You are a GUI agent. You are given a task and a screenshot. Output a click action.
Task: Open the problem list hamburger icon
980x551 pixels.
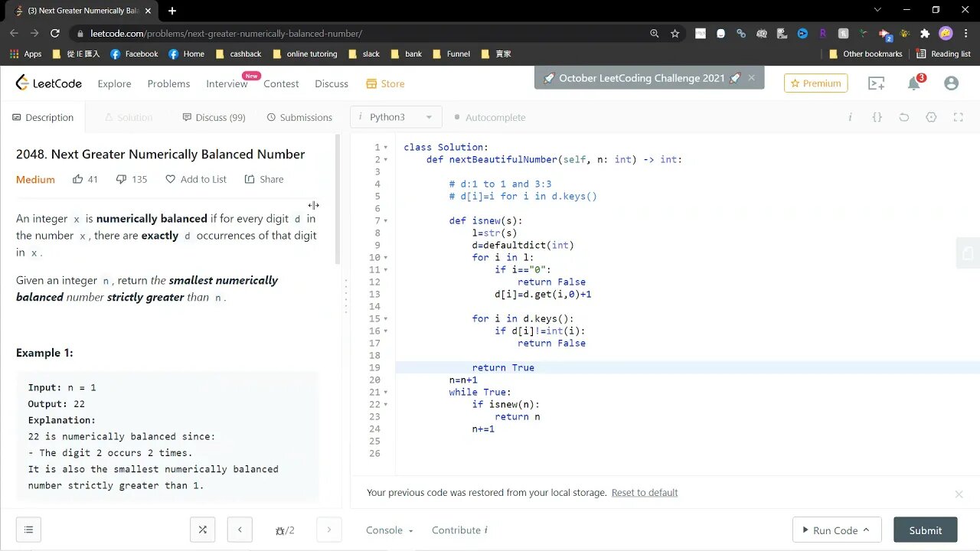pyautogui.click(x=28, y=530)
